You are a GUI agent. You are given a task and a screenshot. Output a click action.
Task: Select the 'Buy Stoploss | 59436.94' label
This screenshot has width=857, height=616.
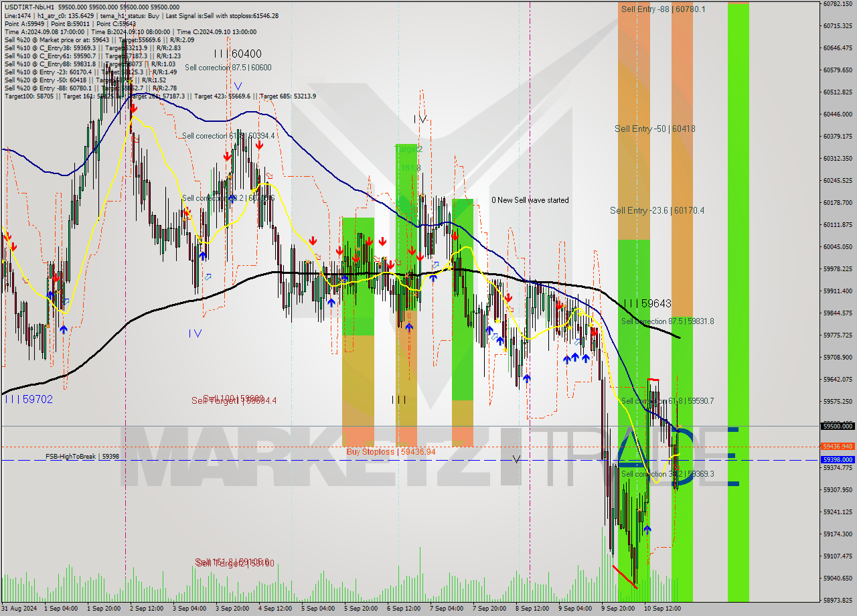coord(391,452)
